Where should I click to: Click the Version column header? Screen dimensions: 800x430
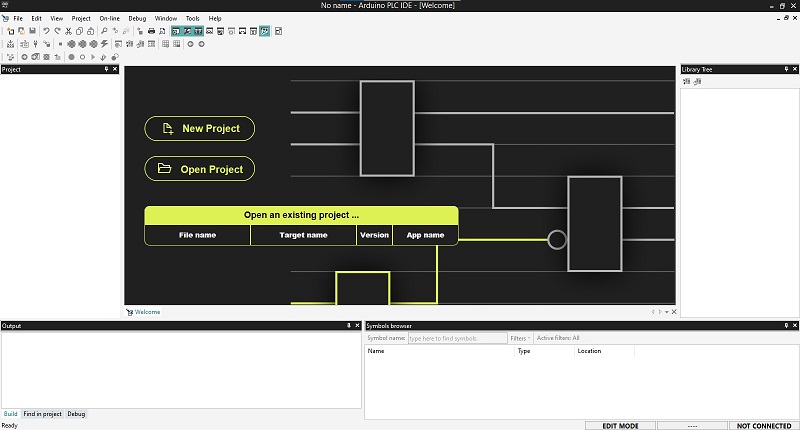pyautogui.click(x=374, y=235)
